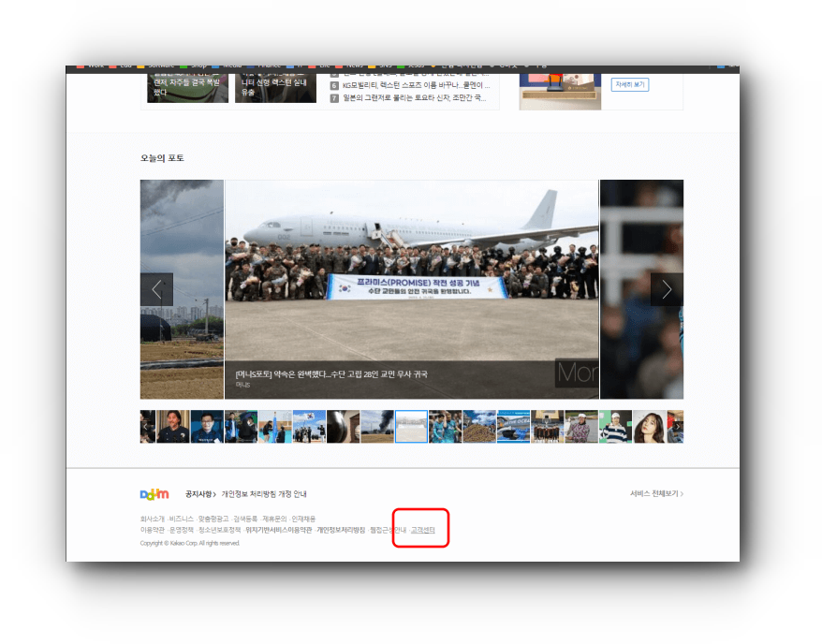Open the 개인정보처리방침 footer link
The width and height of the screenshot is (822, 644).
coord(341,531)
